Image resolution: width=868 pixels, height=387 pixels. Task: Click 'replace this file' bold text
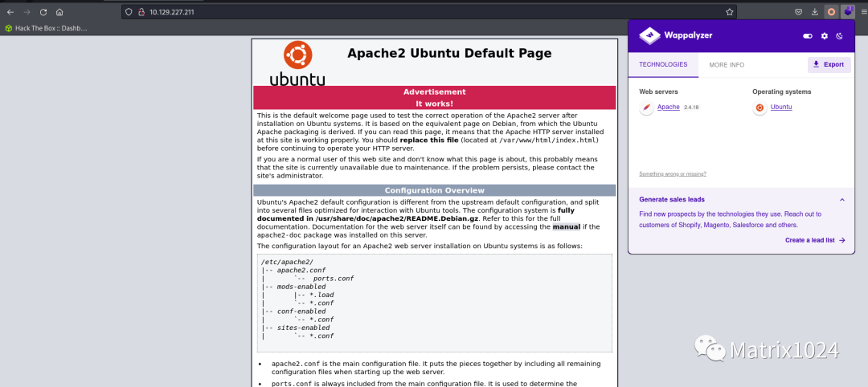429,141
